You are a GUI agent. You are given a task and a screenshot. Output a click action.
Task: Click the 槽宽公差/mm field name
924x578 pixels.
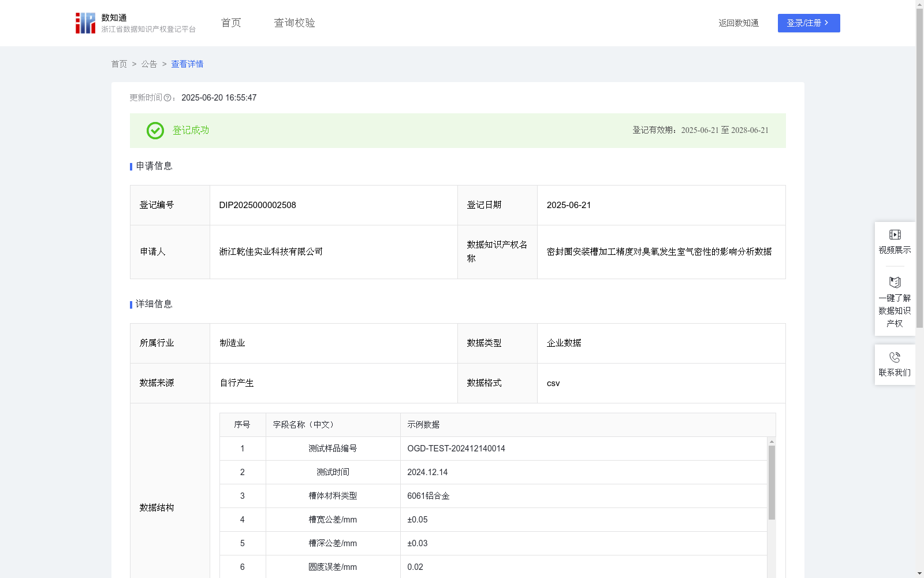coord(333,520)
